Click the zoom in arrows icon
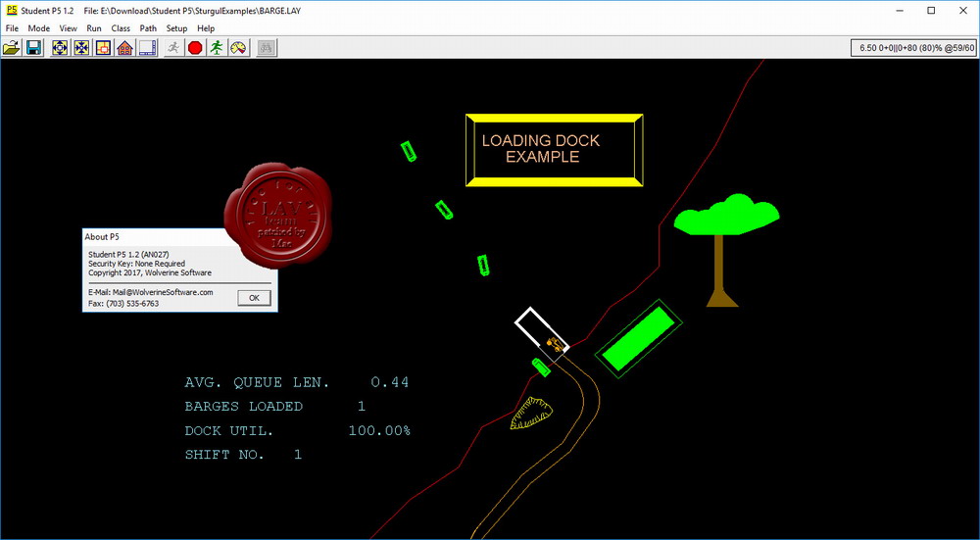Screen dimensions: 980x540 [81, 47]
